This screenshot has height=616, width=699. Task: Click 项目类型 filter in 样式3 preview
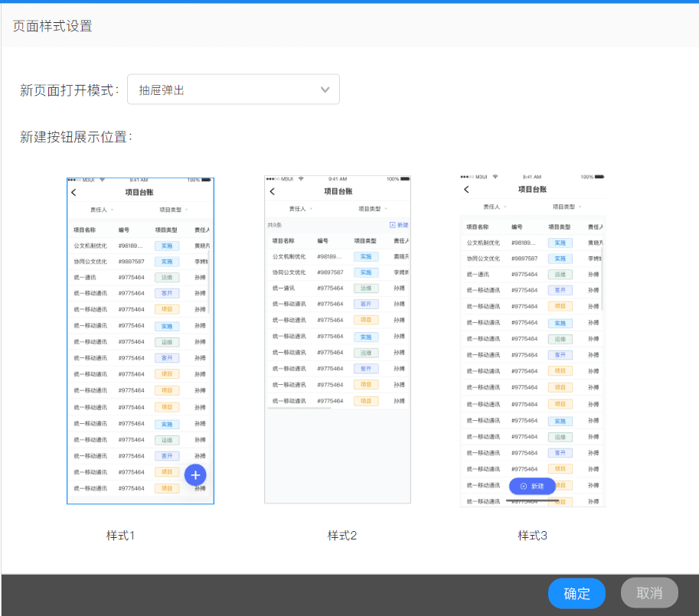click(567, 207)
